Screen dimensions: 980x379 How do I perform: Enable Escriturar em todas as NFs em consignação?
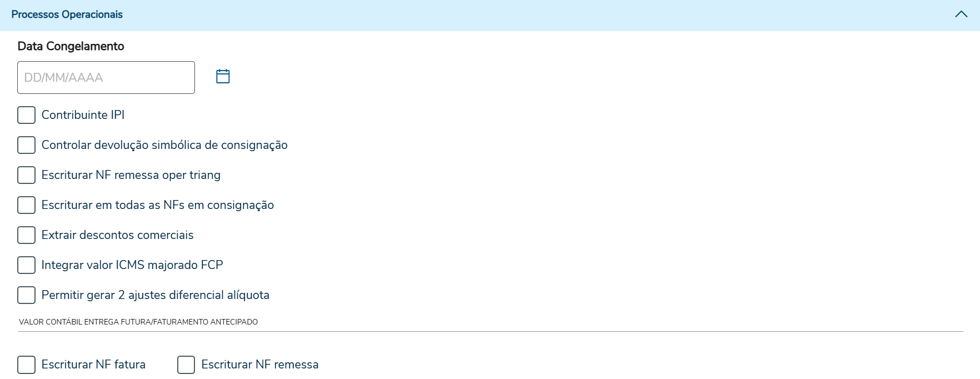pos(26,205)
